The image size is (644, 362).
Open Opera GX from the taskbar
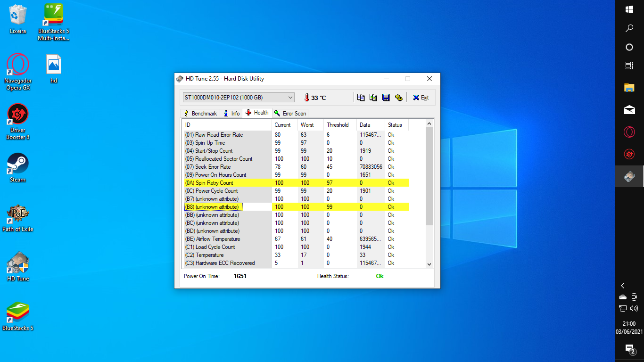point(629,132)
